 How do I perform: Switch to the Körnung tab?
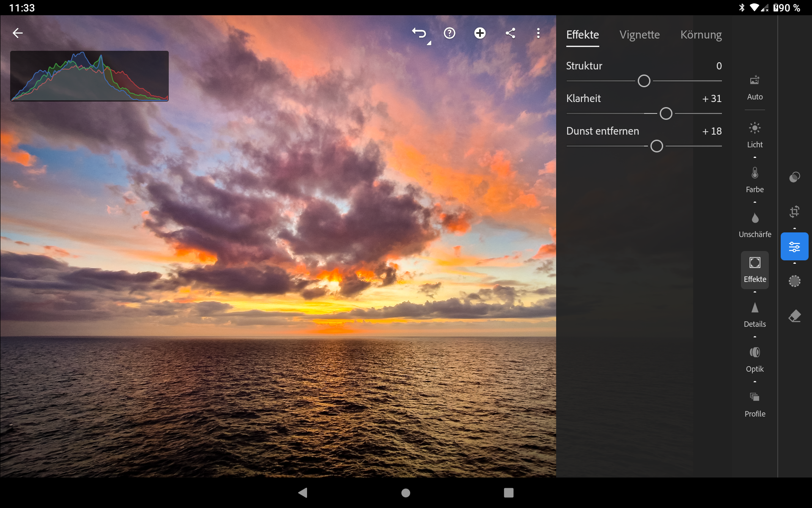701,35
